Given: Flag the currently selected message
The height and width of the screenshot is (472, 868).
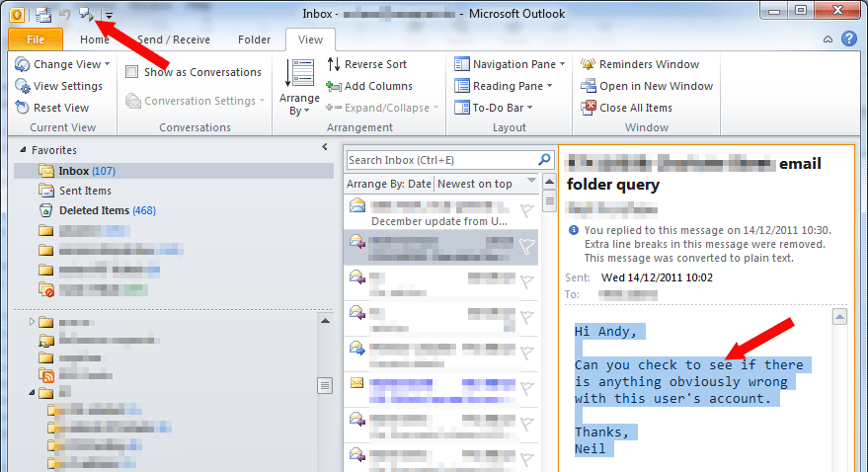Looking at the screenshot, I should point(527,246).
